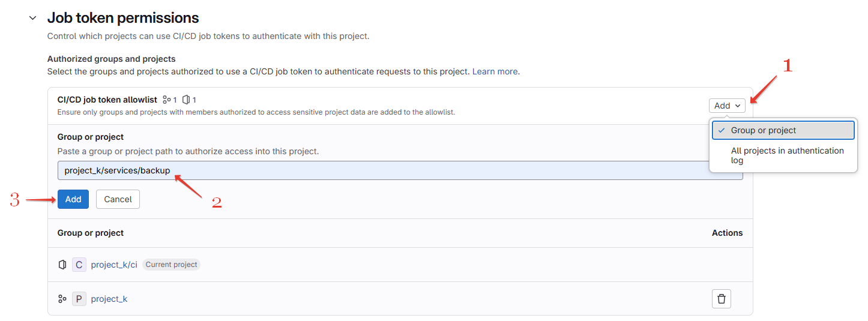868x321 pixels.
Task: Open the Add dropdown in allowlist header
Action: [x=727, y=106]
